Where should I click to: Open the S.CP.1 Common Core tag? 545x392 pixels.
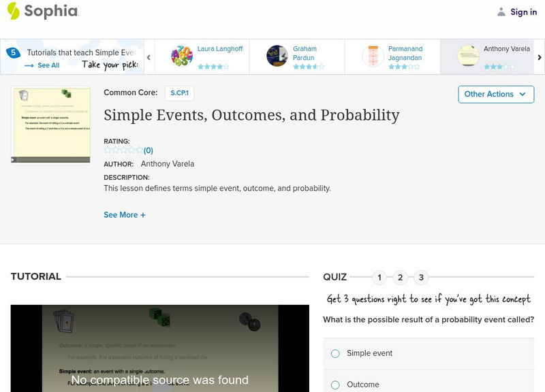(179, 93)
